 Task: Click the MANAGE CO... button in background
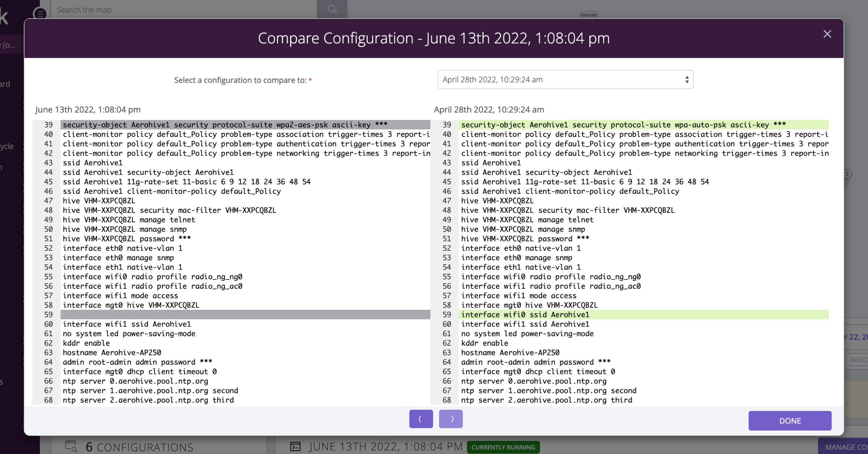pyautogui.click(x=843, y=447)
